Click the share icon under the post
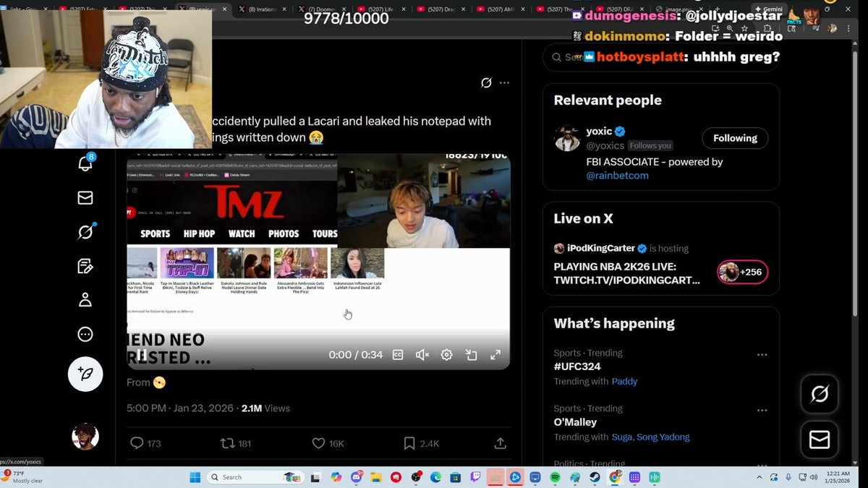 click(x=500, y=443)
